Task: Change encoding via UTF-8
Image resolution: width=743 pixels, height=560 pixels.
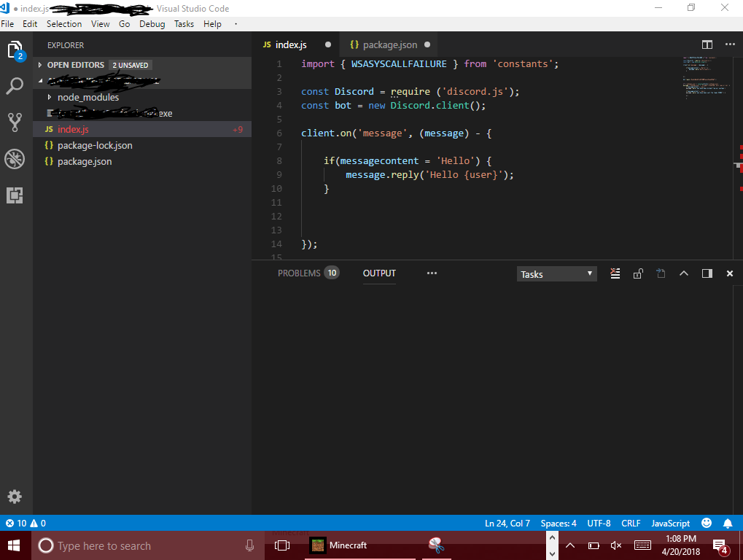Action: (x=599, y=523)
